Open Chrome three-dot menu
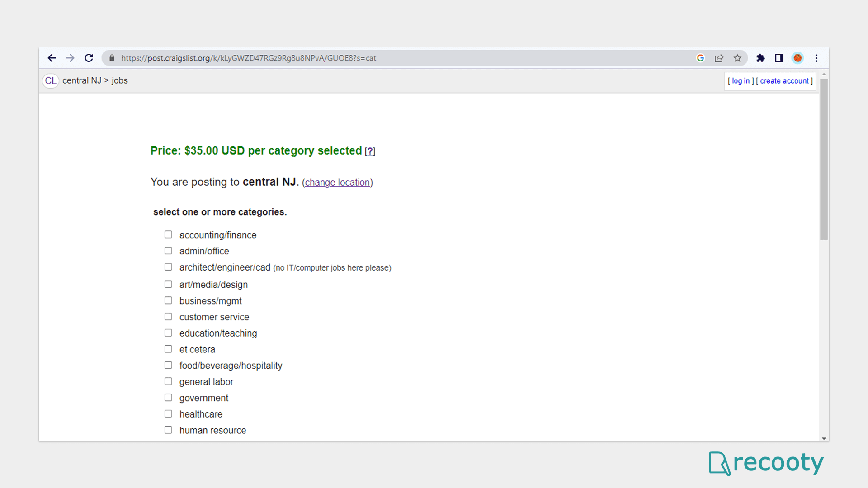Image resolution: width=868 pixels, height=488 pixels. pyautogui.click(x=816, y=58)
